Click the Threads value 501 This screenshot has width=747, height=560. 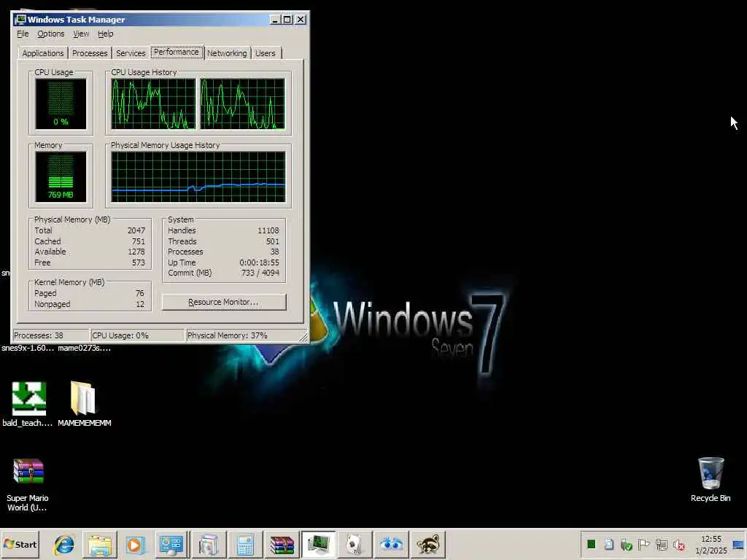tap(273, 241)
